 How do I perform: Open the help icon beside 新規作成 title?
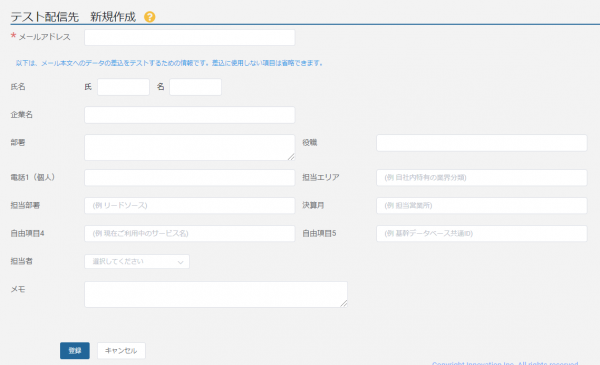click(x=150, y=17)
